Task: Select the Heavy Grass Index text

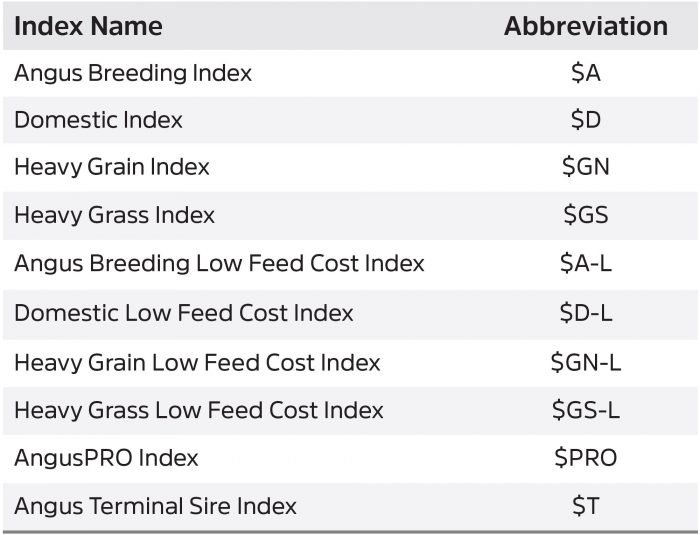Action: pyautogui.click(x=114, y=215)
